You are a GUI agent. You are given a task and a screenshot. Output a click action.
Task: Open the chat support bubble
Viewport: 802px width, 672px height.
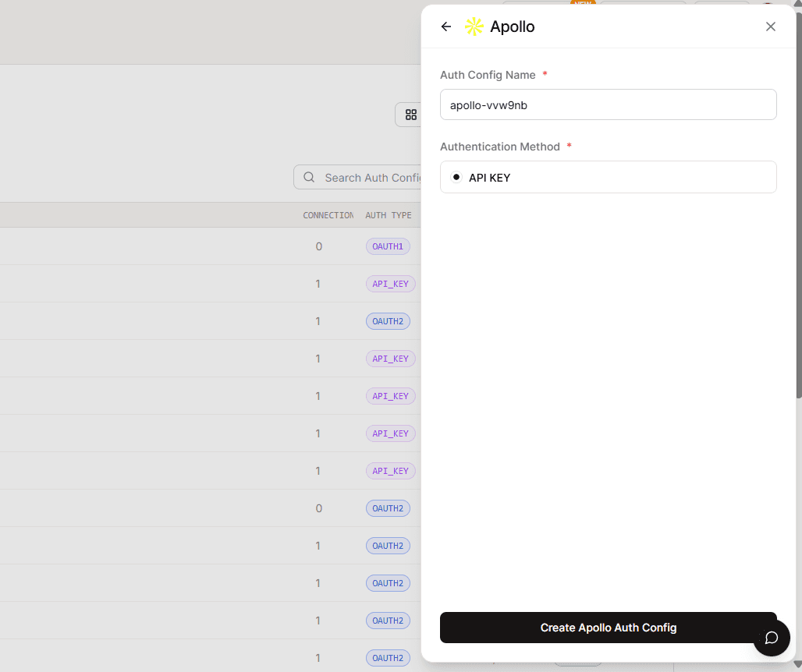tap(772, 638)
